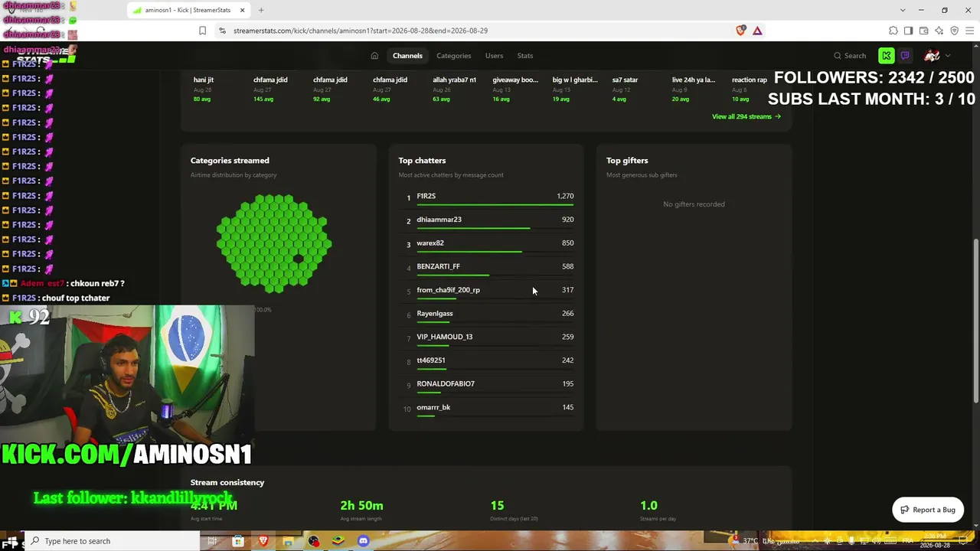This screenshot has width=980, height=551.
Task: Open OBS Studio from taskbar
Action: [313, 541]
